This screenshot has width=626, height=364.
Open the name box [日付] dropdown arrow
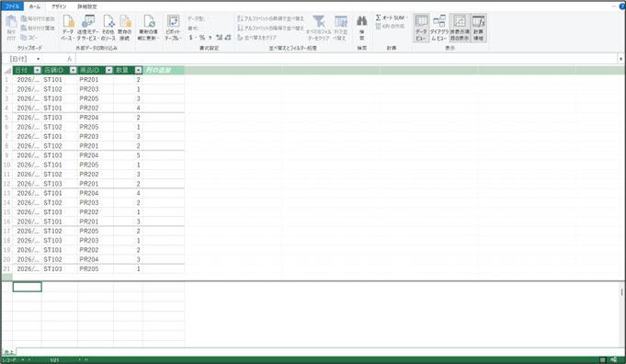[x=39, y=59]
